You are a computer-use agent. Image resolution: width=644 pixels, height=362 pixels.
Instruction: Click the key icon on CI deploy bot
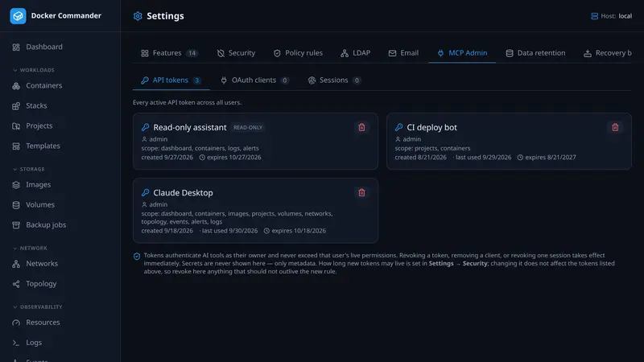[398, 127]
